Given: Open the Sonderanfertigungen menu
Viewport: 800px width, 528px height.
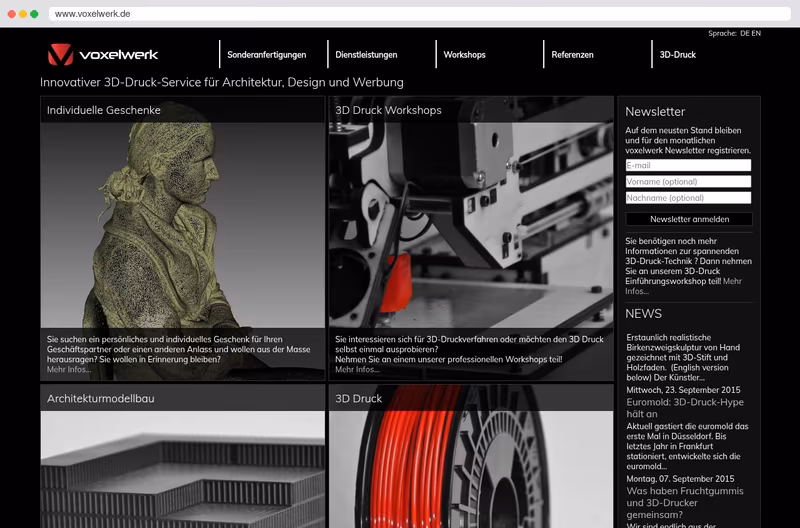Looking at the screenshot, I should (x=266, y=55).
